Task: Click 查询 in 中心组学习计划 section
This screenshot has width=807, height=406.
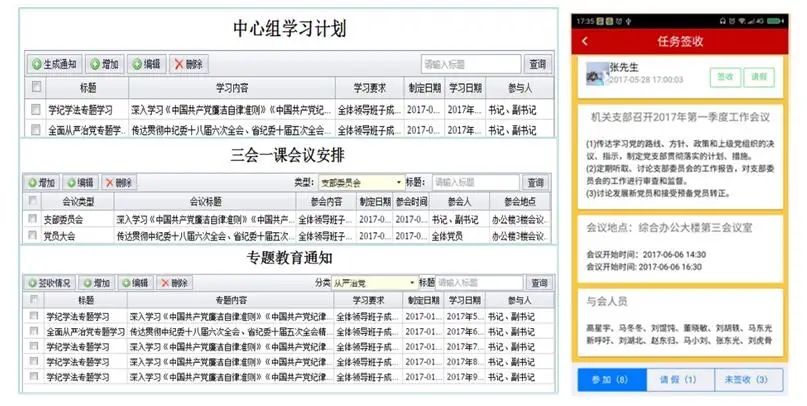Action: [x=538, y=64]
